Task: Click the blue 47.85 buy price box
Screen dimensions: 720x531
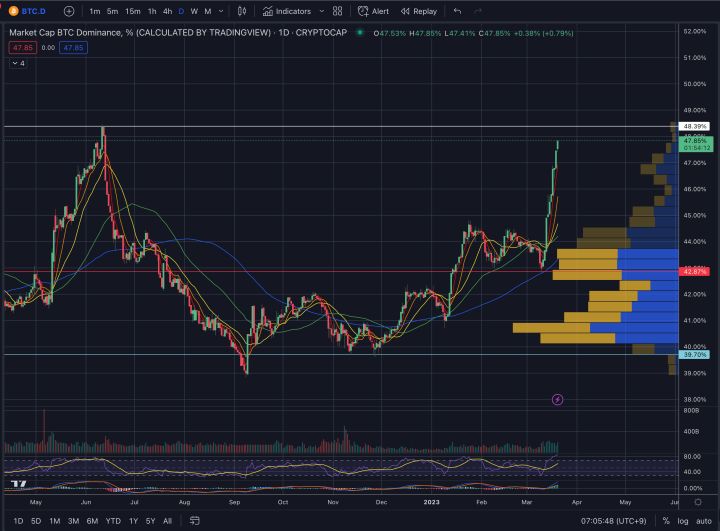Action: [73, 48]
